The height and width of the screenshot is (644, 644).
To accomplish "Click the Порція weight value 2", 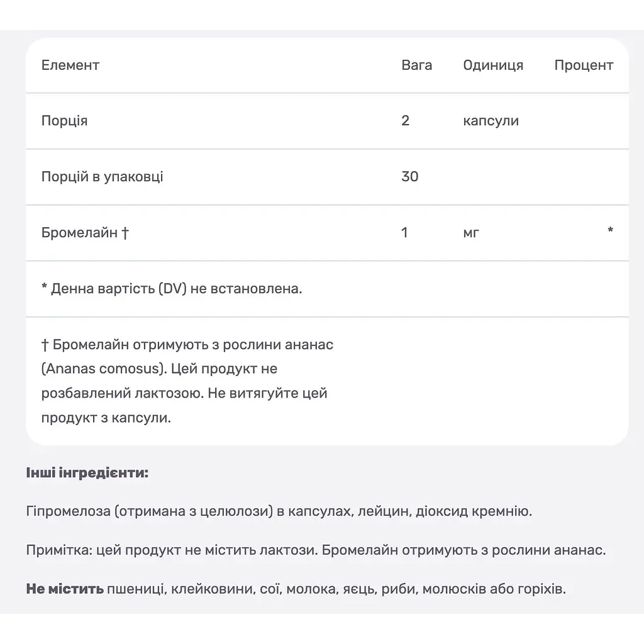I will (x=406, y=121).
